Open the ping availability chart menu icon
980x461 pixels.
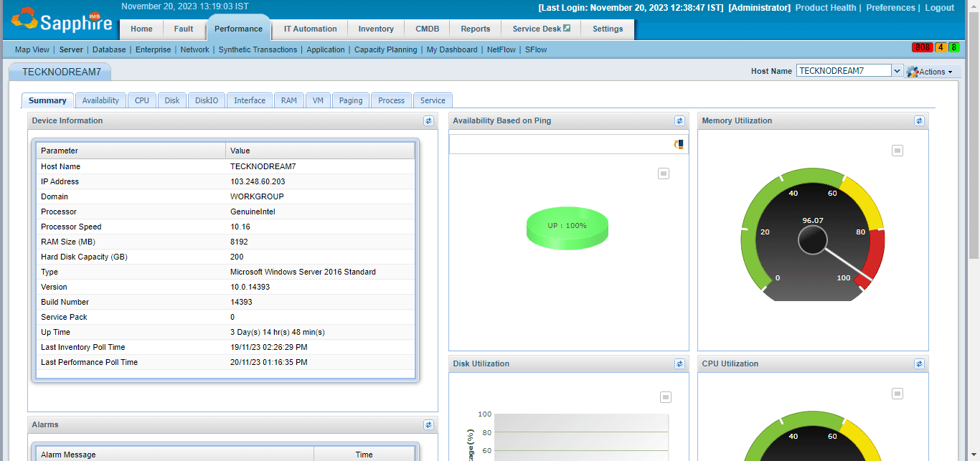coord(664,174)
